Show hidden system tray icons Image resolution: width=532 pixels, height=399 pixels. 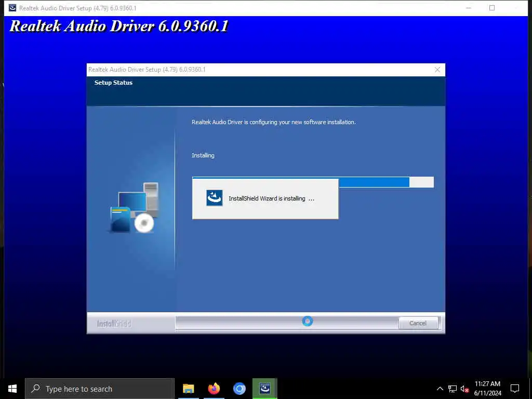click(x=440, y=389)
